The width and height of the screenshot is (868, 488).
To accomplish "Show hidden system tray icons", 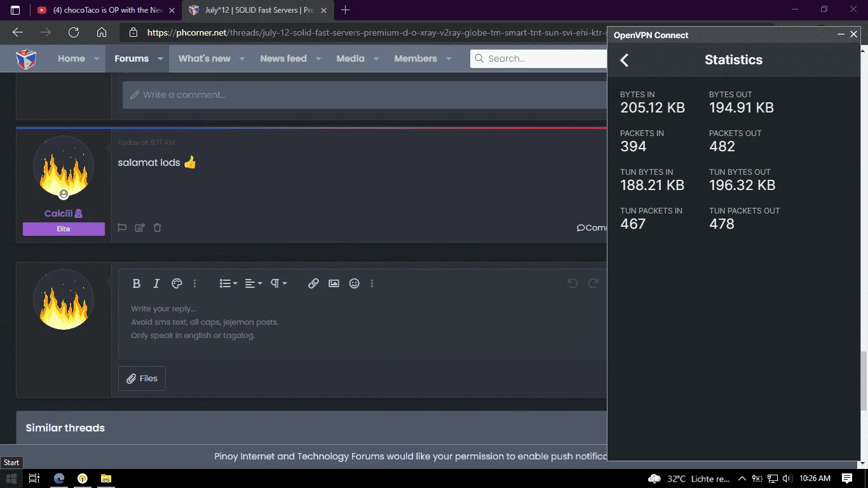I will pyautogui.click(x=742, y=478).
